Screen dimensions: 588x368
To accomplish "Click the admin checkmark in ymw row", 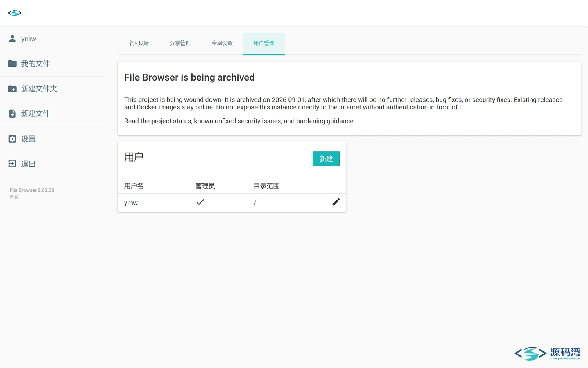I will (200, 202).
